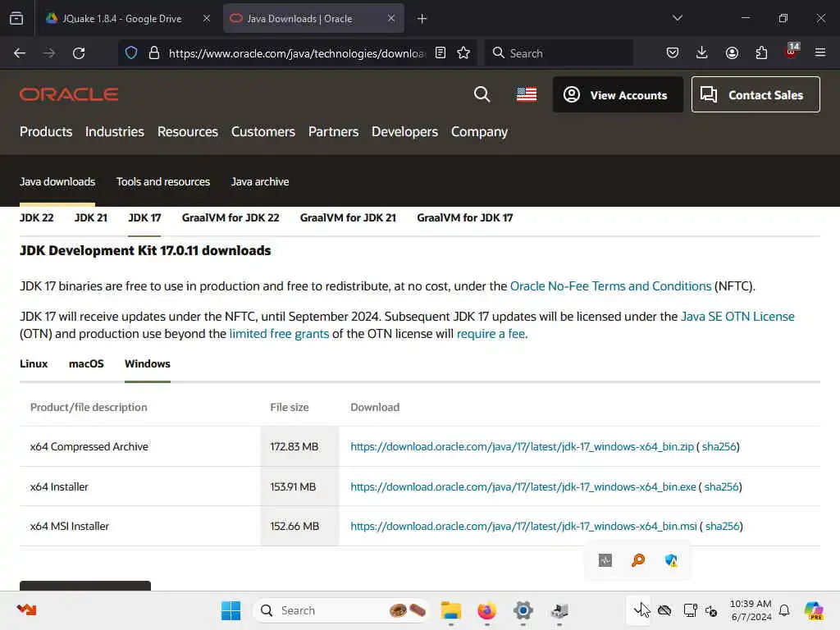Switch to the JDK 21 tab

90,218
